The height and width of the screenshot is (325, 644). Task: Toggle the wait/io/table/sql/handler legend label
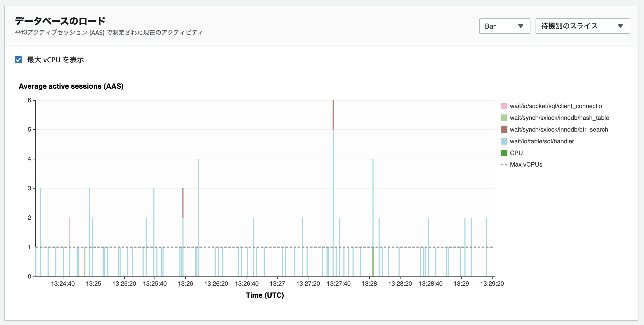(x=542, y=141)
